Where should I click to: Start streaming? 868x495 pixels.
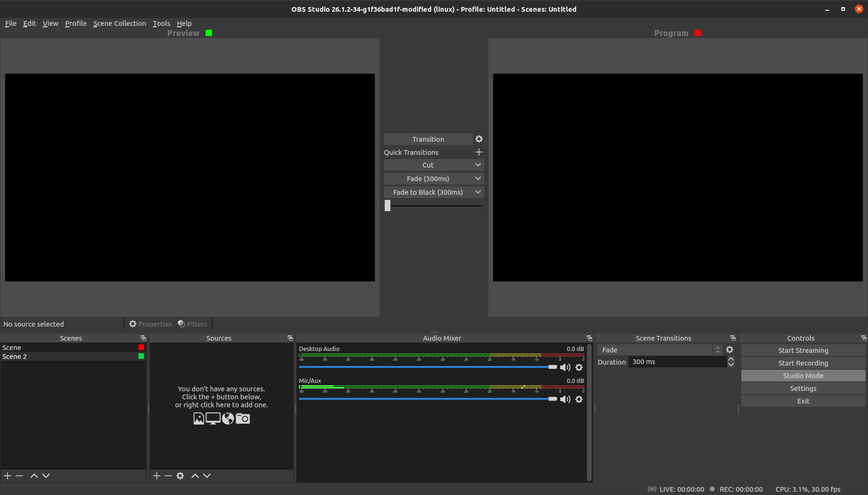coord(803,350)
